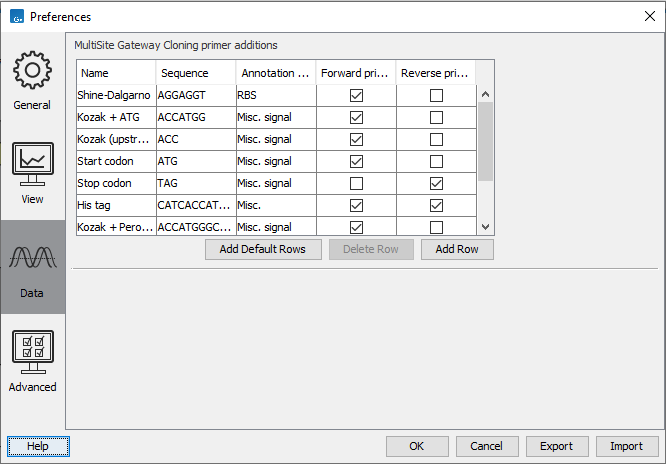
Task: Edit the Kozak + ATG sequence cell
Action: click(195, 117)
